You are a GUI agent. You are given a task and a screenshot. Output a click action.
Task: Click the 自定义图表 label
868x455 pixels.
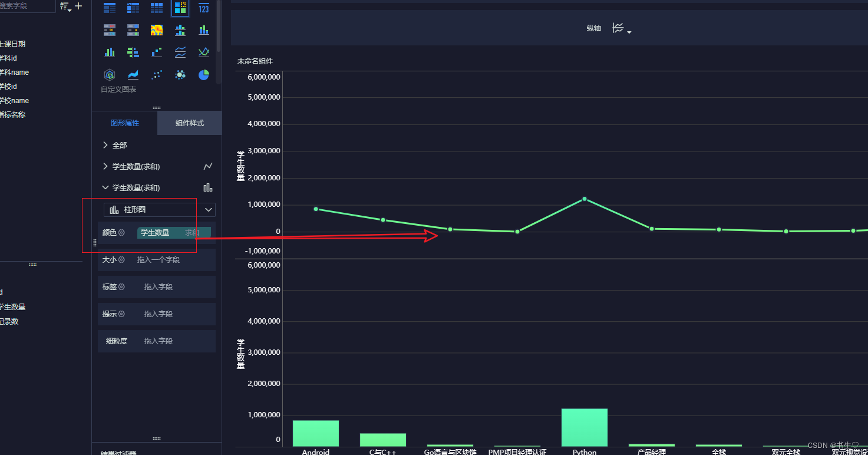[x=118, y=90]
